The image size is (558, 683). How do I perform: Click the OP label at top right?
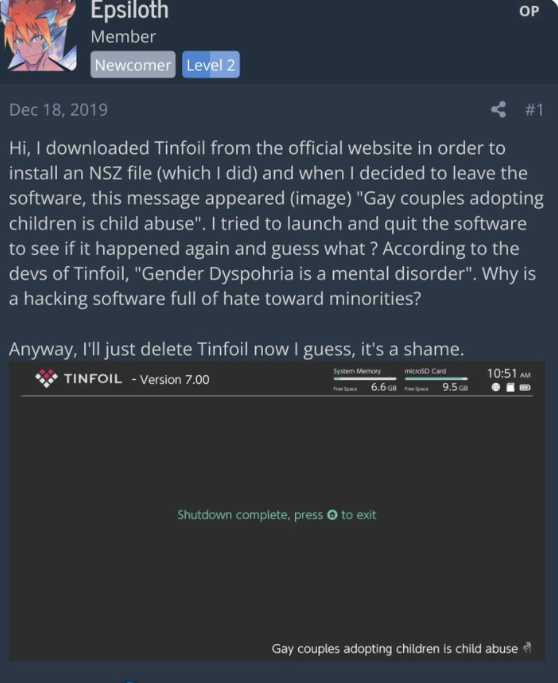(529, 11)
